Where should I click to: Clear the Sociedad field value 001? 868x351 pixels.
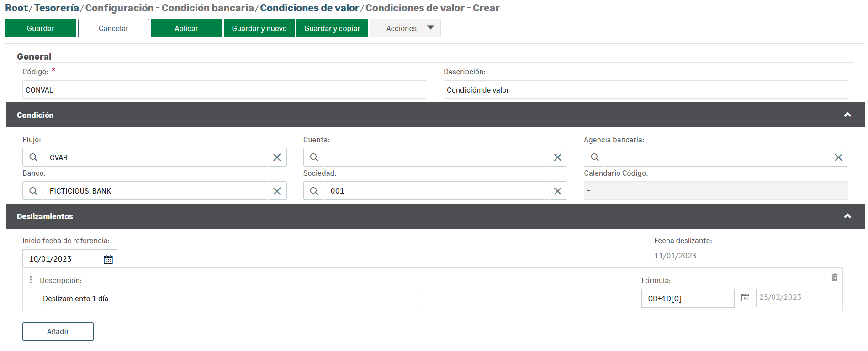(557, 191)
